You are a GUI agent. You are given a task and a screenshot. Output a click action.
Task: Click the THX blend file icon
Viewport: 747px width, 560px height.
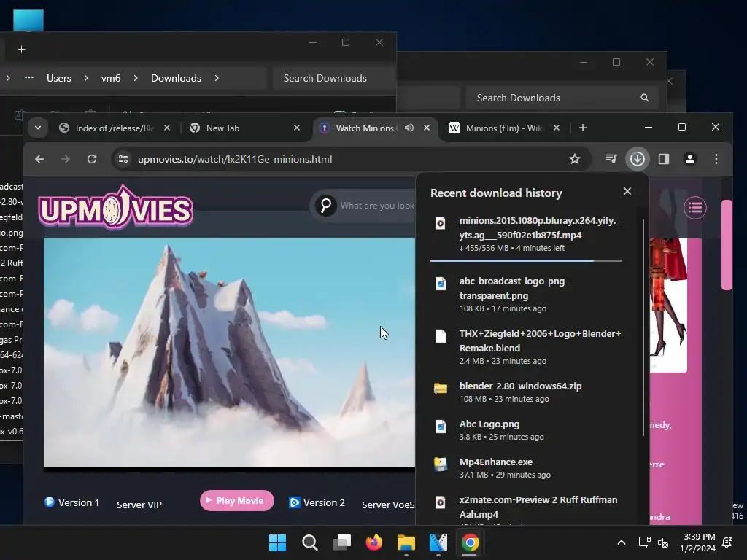pos(441,335)
